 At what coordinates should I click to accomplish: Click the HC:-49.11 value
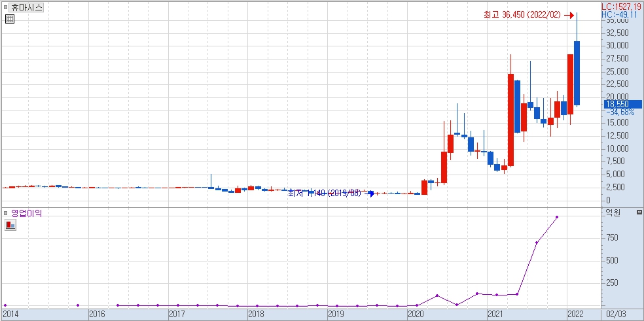(619, 15)
